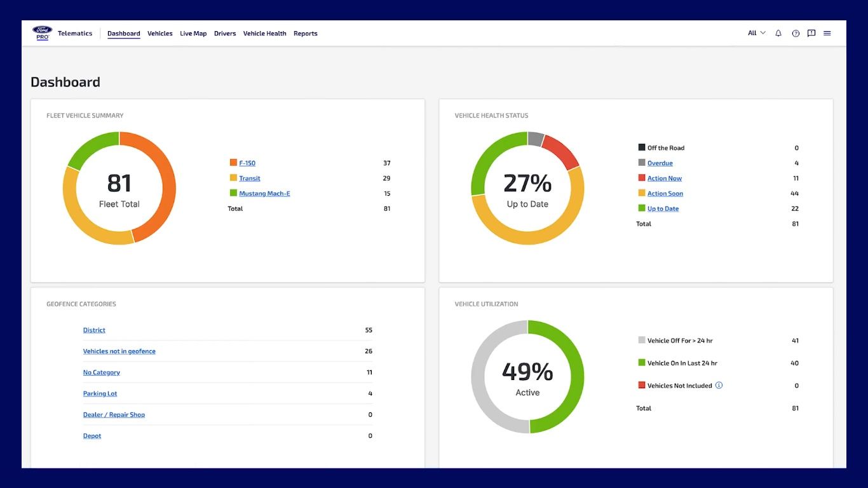Click the Fleet Vehicle Summary card title

coord(85,116)
